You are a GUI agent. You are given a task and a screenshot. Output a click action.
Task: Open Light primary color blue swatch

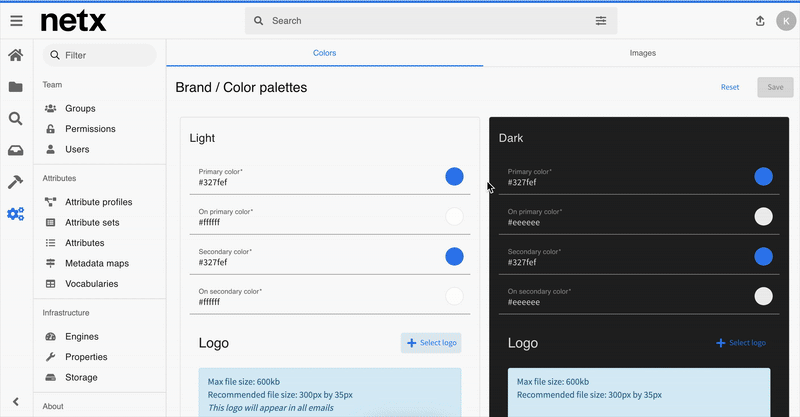(454, 177)
